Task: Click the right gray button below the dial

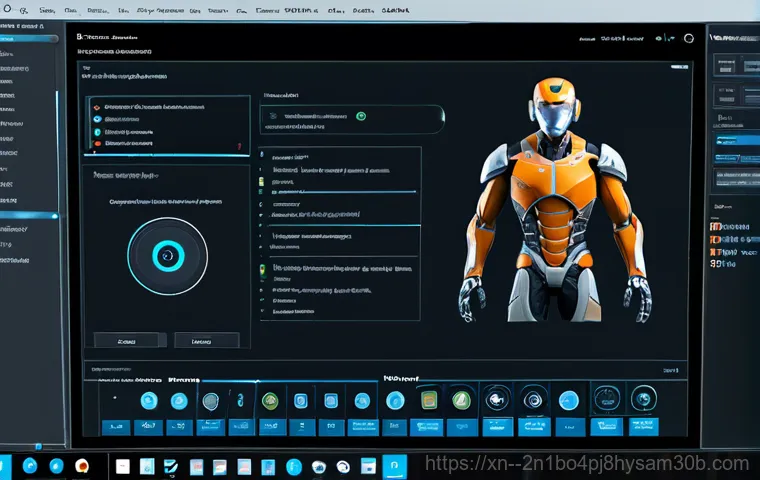Action: [207, 341]
